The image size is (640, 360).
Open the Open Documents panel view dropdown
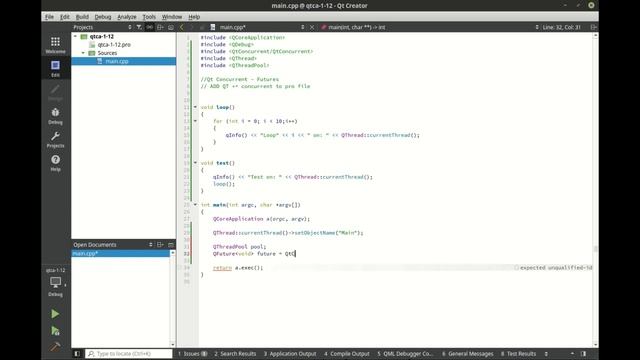(151, 244)
